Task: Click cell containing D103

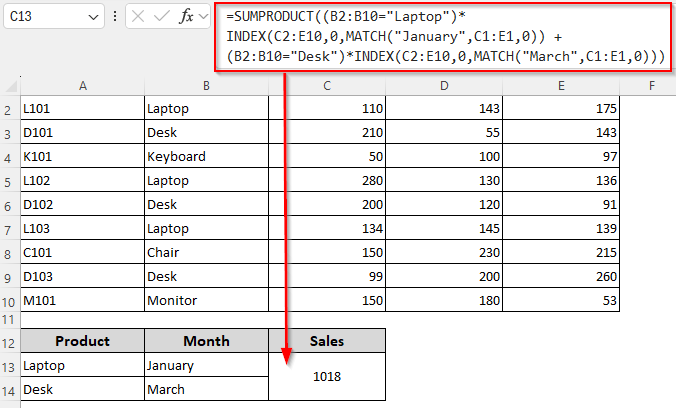Action: (x=82, y=276)
